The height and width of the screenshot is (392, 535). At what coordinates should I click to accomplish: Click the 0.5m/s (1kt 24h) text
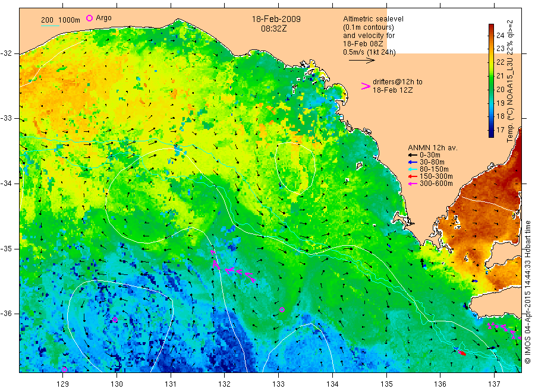pyautogui.click(x=369, y=52)
